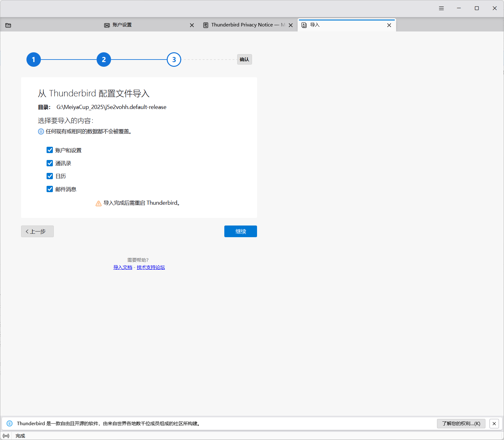Click the folder icon in the tab bar
The width and height of the screenshot is (504, 440).
8,25
